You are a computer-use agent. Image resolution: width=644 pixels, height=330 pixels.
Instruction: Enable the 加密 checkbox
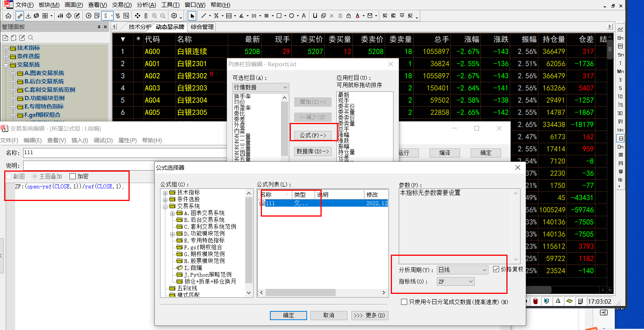tap(73, 176)
